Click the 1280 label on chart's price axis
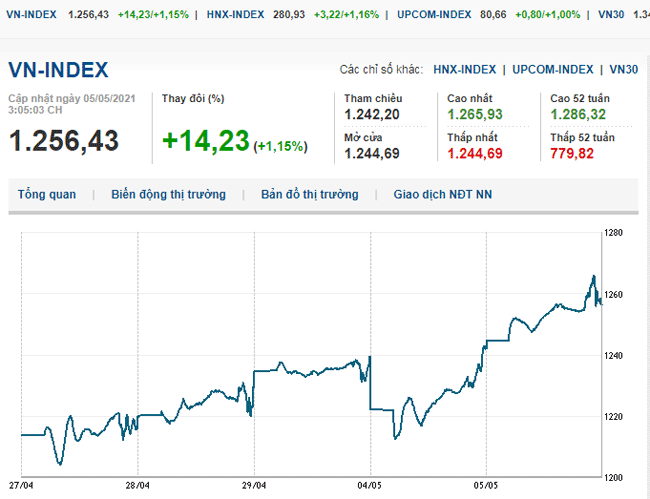 [x=616, y=233]
